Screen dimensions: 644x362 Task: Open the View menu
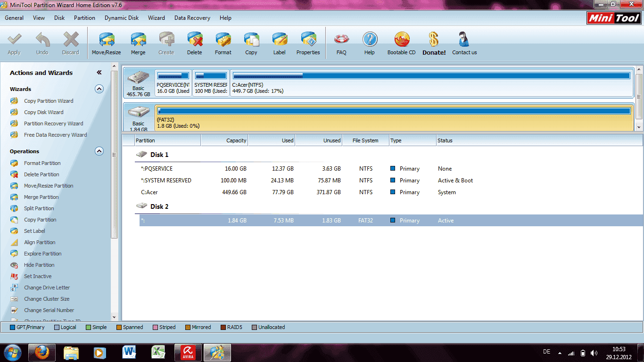(x=39, y=18)
